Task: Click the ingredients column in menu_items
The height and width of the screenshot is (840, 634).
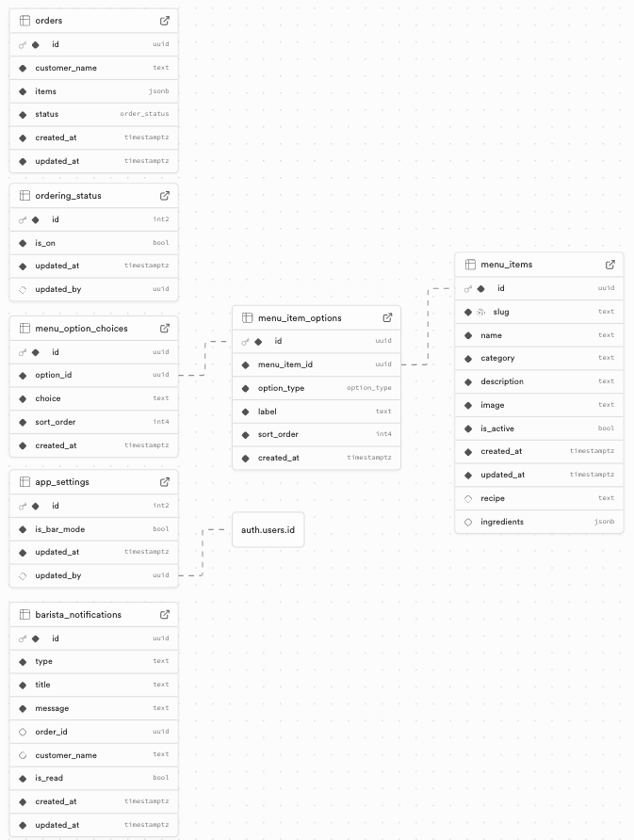Action: pos(502,522)
